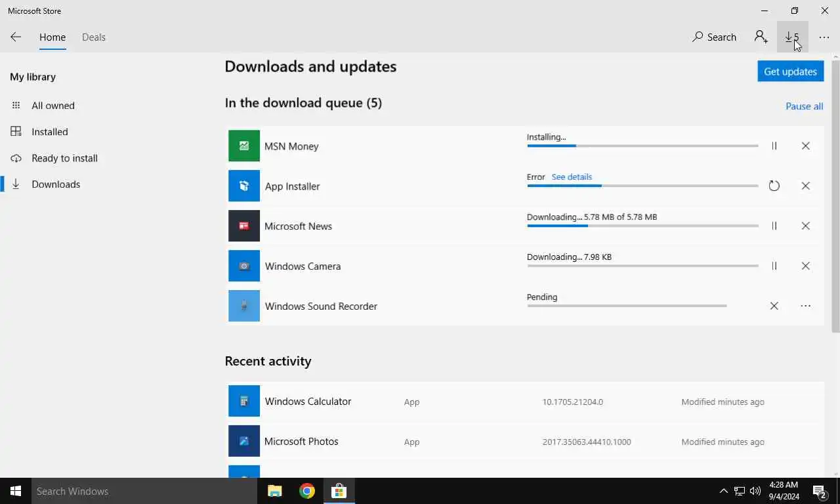Viewport: 840px width, 504px height.
Task: Click the App Installer app icon
Action: click(x=244, y=186)
